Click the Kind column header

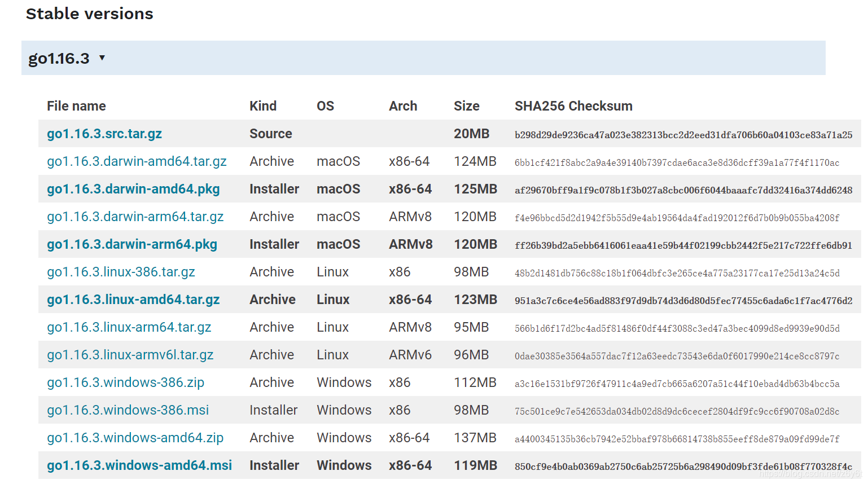(263, 106)
